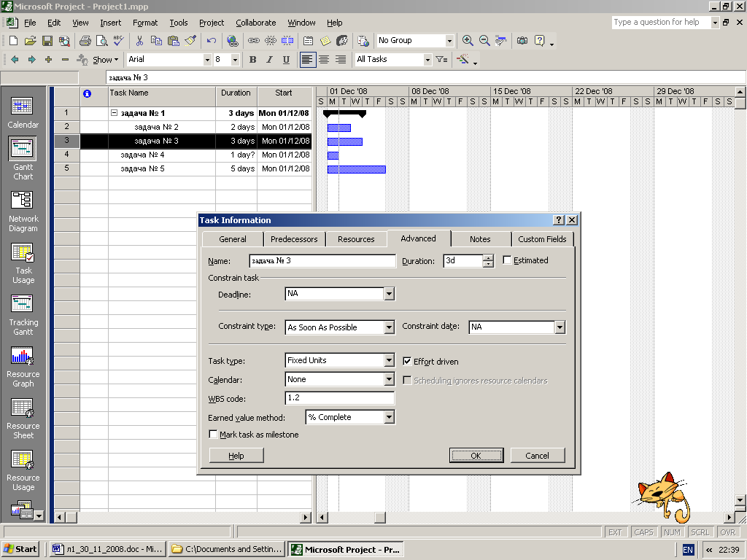
Task: Click the WBS code field
Action: pyautogui.click(x=340, y=397)
